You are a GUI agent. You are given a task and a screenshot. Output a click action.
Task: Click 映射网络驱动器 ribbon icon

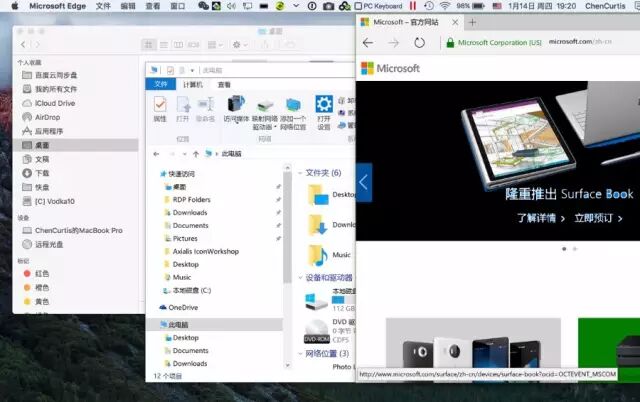click(265, 113)
